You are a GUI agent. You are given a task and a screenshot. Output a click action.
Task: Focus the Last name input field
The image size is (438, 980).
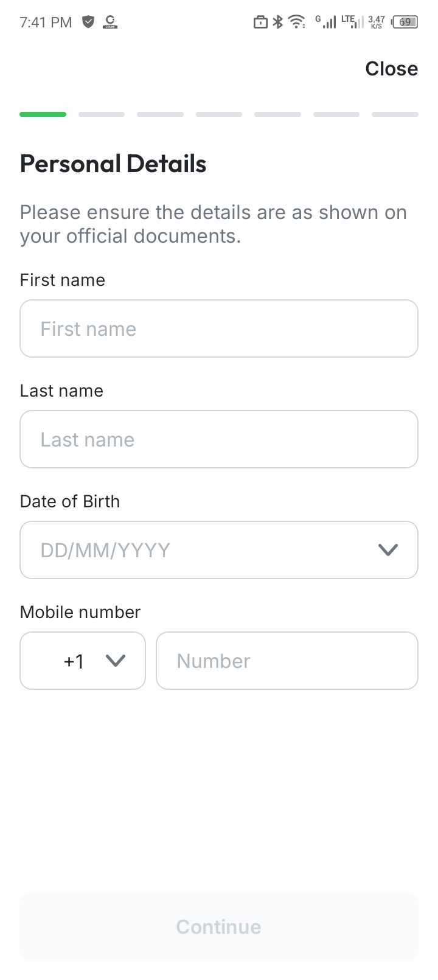click(219, 439)
